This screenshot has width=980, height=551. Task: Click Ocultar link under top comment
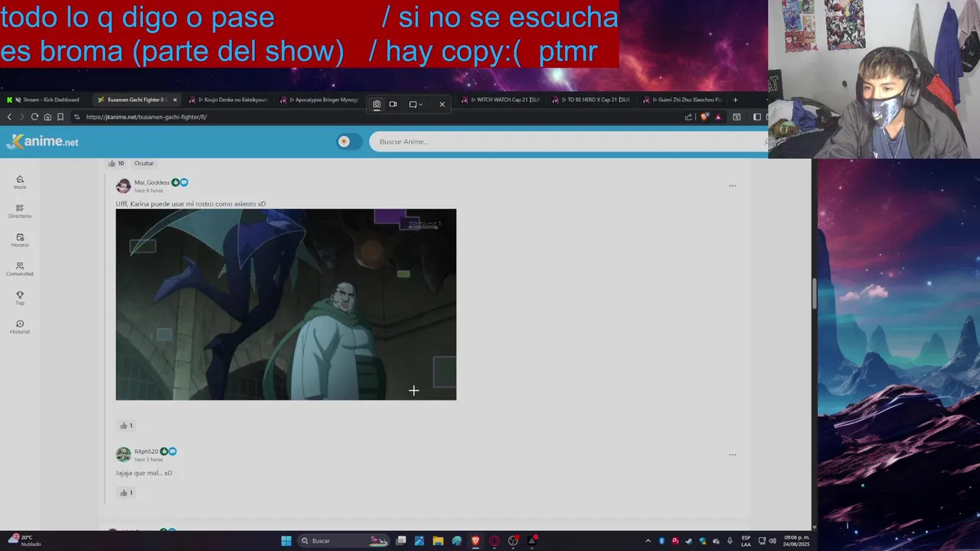tap(144, 163)
